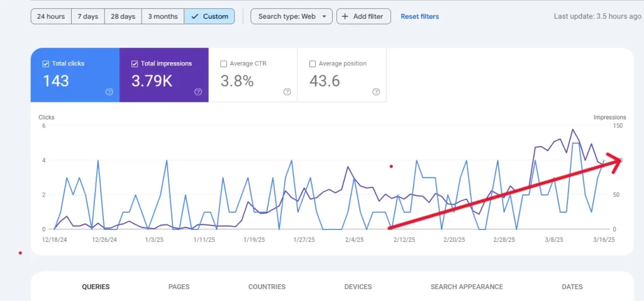Viewport: 644px width, 301px height.
Task: Click the checkmark icon on Custom range
Action: (x=194, y=16)
